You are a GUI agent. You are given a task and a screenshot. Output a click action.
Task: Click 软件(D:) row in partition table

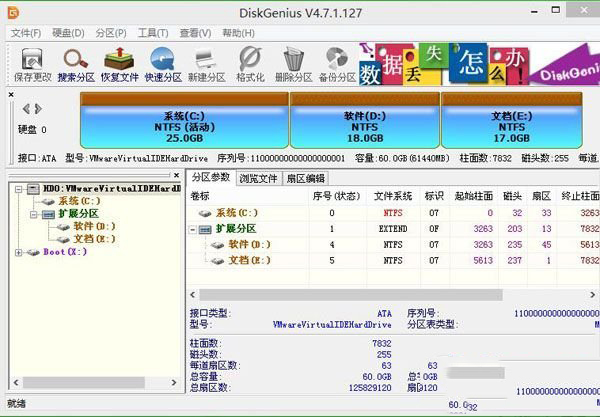393,244
